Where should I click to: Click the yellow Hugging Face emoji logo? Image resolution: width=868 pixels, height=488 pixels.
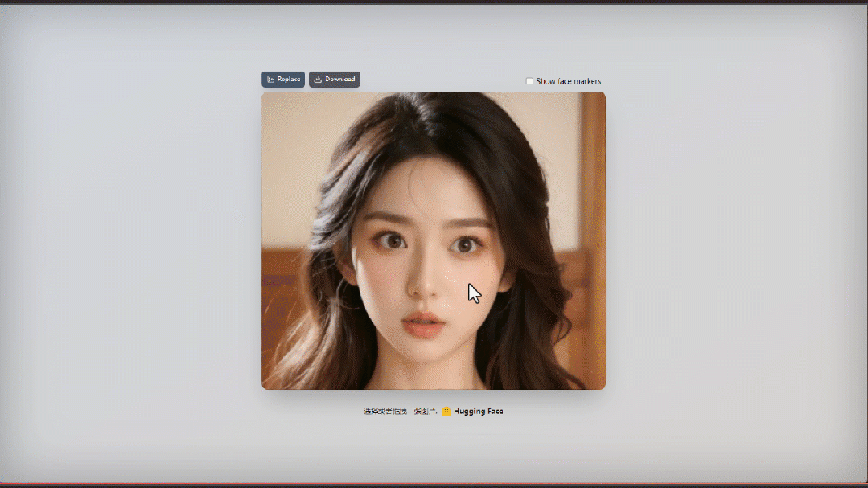tap(446, 412)
